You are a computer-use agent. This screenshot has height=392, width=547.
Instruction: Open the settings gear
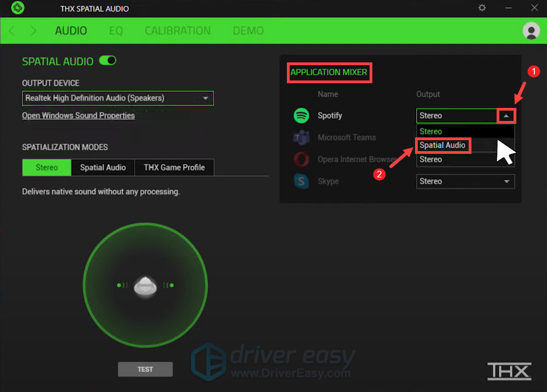481,8
